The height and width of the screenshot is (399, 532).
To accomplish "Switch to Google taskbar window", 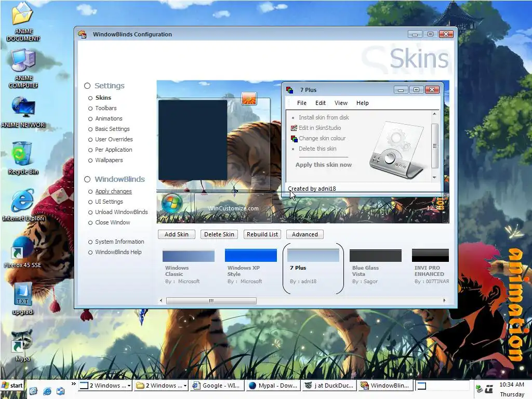I will tap(217, 386).
